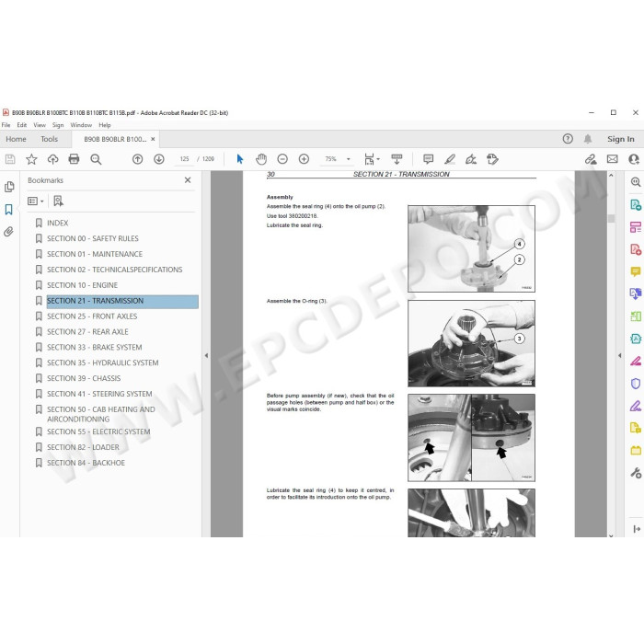The height and width of the screenshot is (644, 644).
Task: Toggle the Bookmarks panel icon
Action: pos(9,210)
